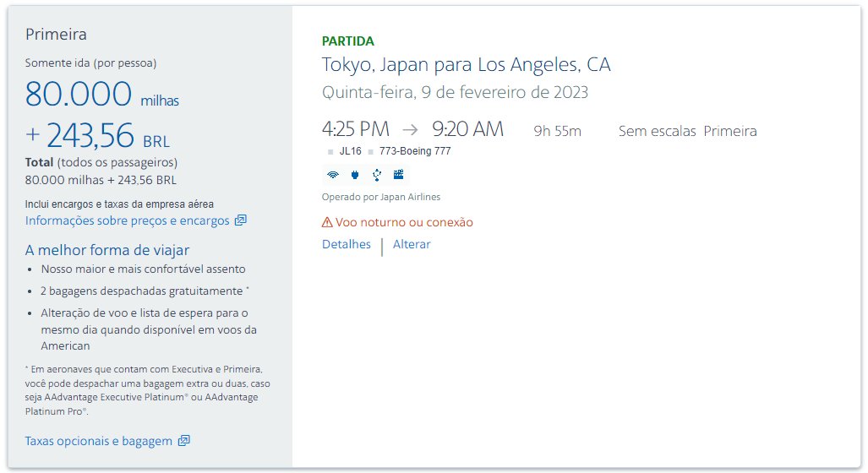The width and height of the screenshot is (868, 473).
Task: Click the Alteração de voo e lista de espera bullet
Action: [149, 329]
